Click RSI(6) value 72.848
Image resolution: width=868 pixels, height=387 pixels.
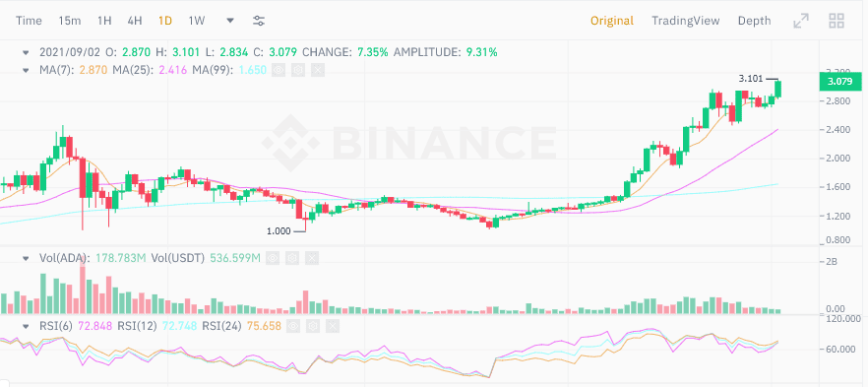point(95,326)
